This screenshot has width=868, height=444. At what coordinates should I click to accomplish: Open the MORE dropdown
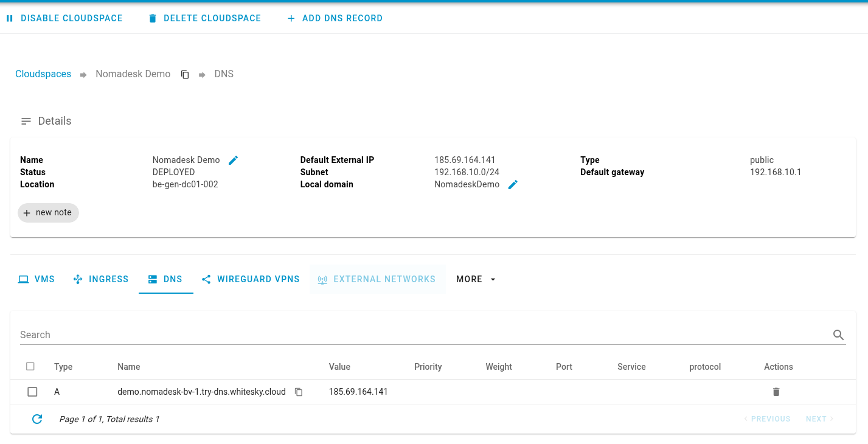click(x=475, y=279)
